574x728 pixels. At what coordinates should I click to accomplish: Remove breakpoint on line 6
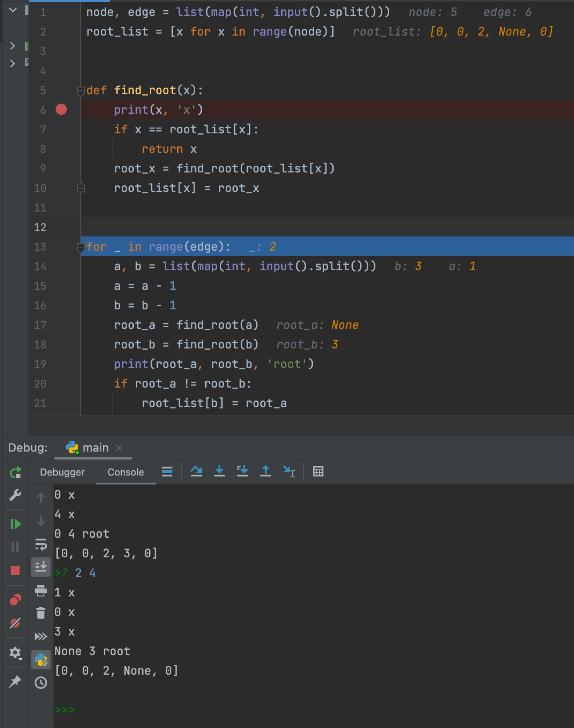point(61,109)
